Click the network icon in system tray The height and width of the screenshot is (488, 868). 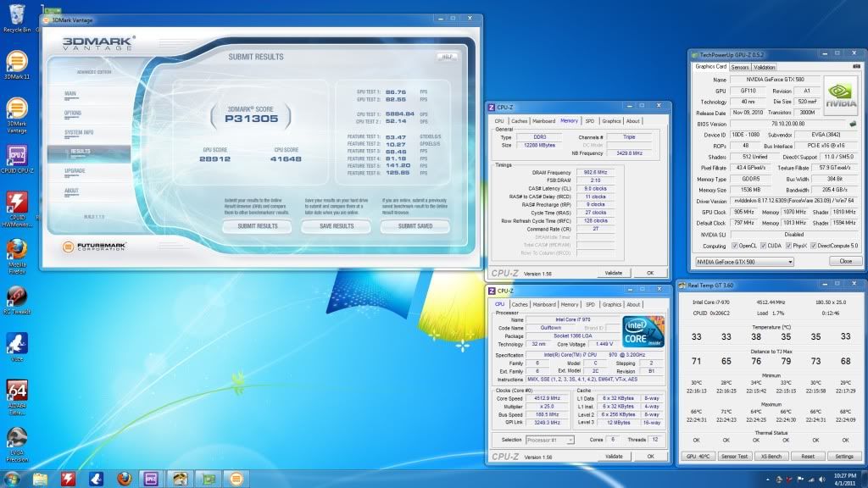coord(811,480)
